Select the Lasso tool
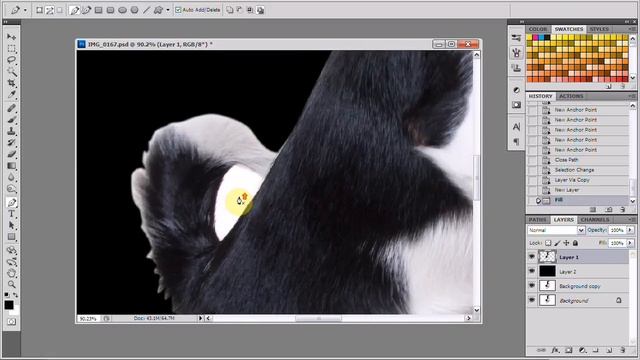 point(11,60)
